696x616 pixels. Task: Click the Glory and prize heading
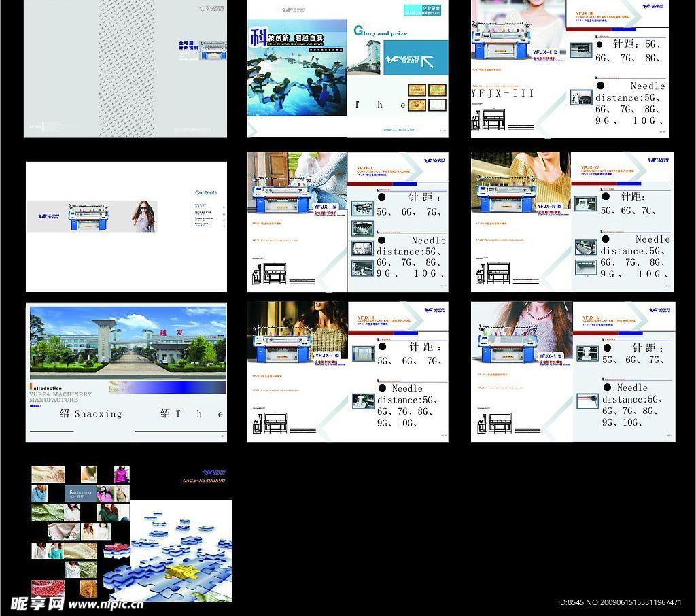[x=381, y=31]
